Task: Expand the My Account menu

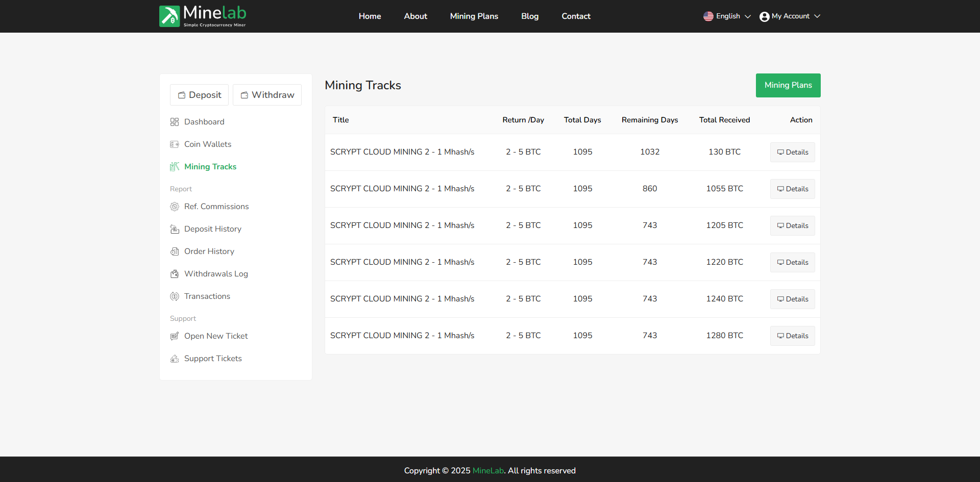Action: point(790,16)
